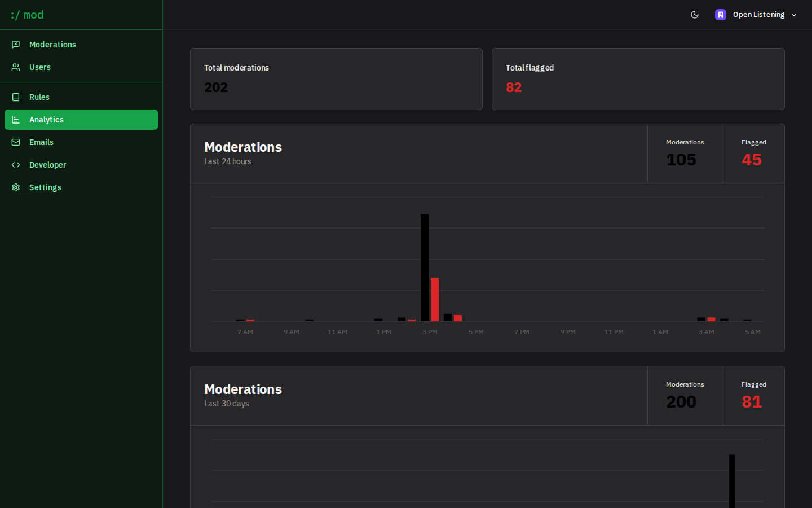Viewport: 812px width, 508px height.
Task: Toggle dark mode with the moon icon
Action: (x=695, y=15)
